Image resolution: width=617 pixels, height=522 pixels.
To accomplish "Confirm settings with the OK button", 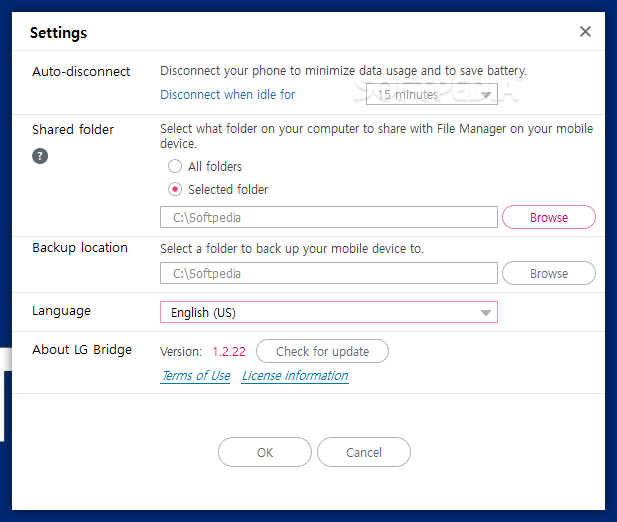I will pos(265,452).
